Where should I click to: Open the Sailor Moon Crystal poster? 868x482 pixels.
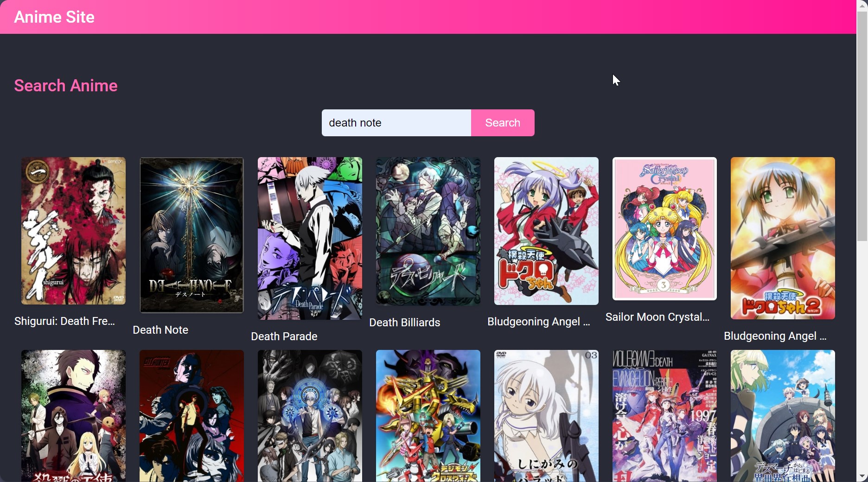click(x=664, y=228)
